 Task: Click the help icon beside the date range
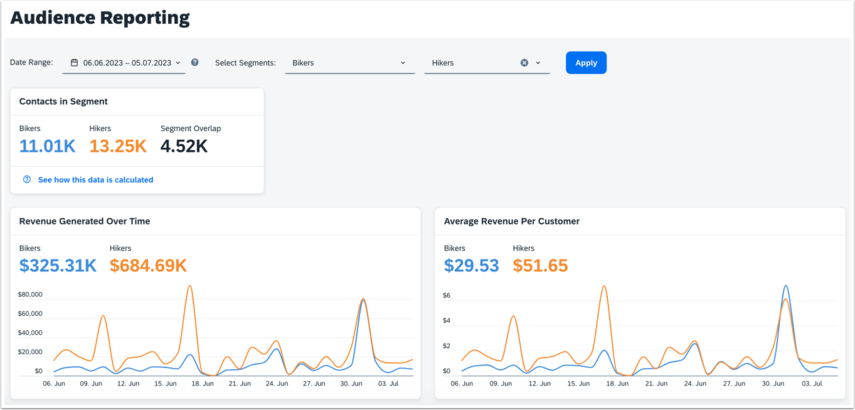(195, 62)
